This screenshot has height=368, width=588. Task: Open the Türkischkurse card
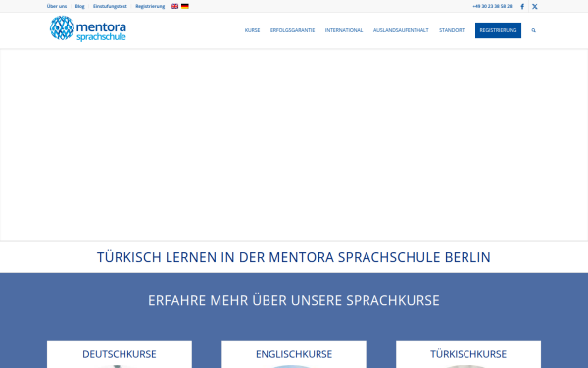pos(468,354)
